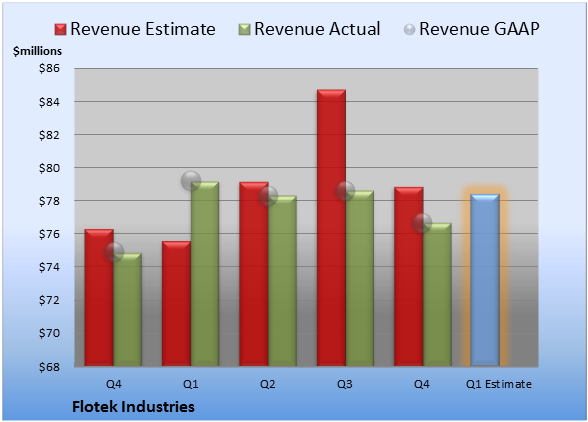
Task: Click the gray Revenue GAAP legend marker
Action: (410, 30)
